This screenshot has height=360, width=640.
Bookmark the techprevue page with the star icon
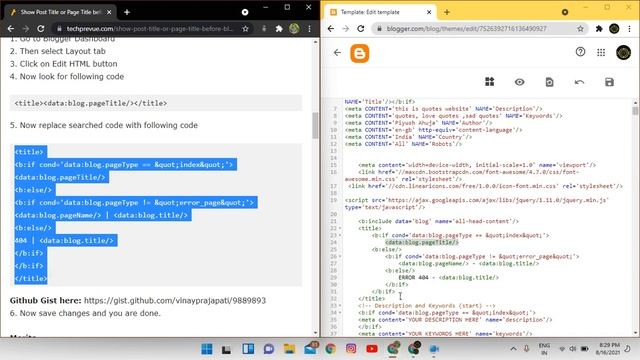[x=245, y=29]
